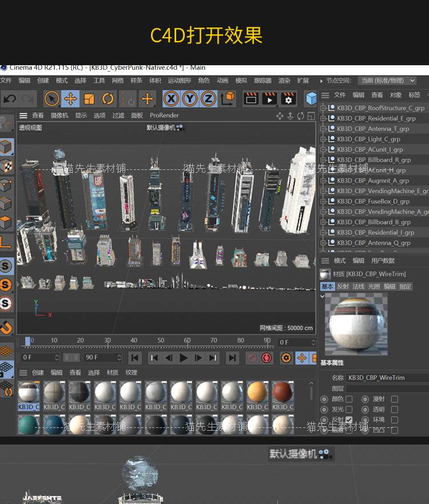
Task: Open the 运动图形 menu
Action: tap(179, 80)
